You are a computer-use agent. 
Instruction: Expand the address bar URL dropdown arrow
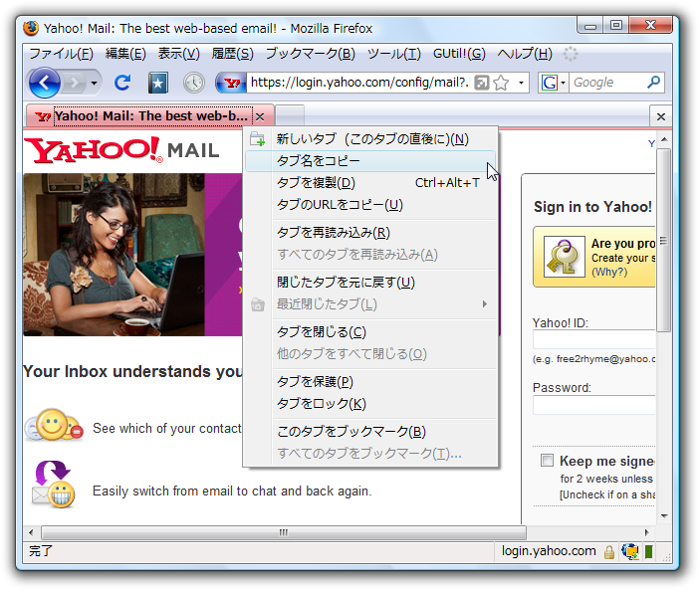point(521,83)
